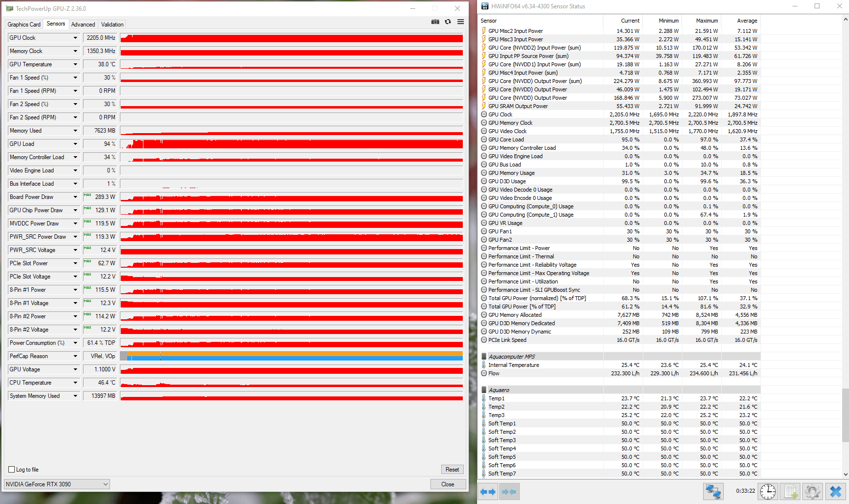Click the HWiNFO64 app icon in its title bar
The width and height of the screenshot is (849, 504).
[x=485, y=6]
